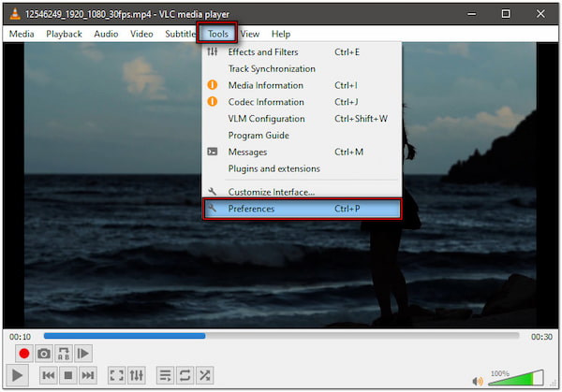Adjust the volume slider
Screen dimensions: 562x392
point(516,378)
